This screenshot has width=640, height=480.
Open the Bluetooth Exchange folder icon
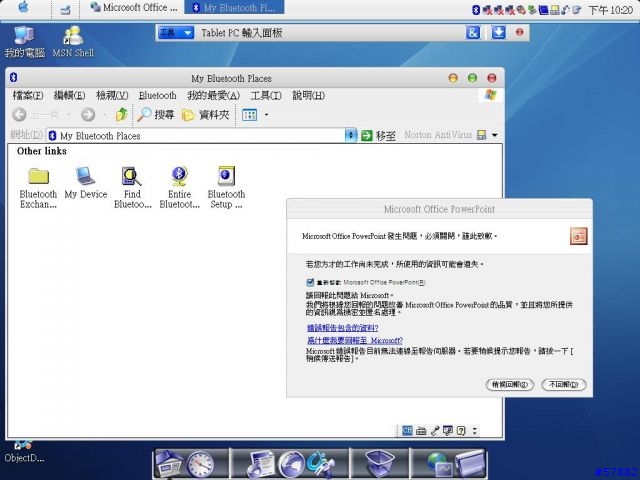[x=38, y=176]
